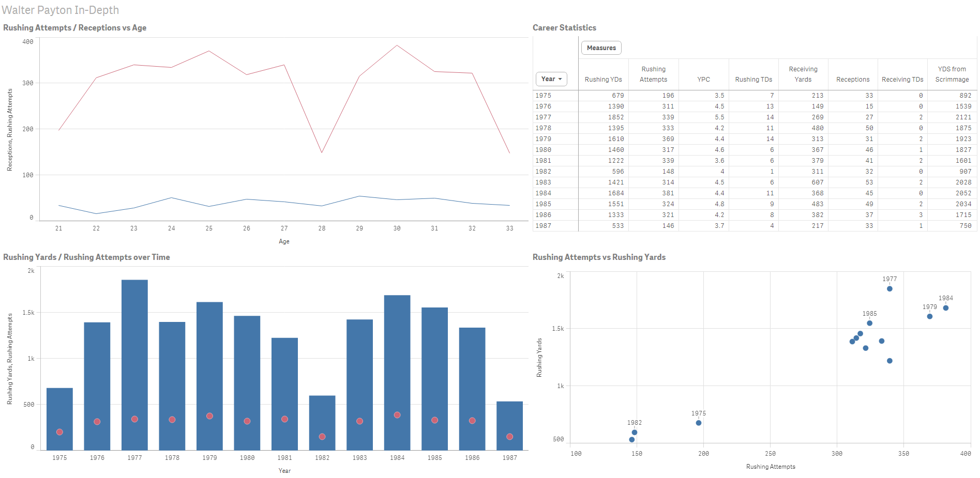This screenshot has height=478, width=980.
Task: Click the Career Statistics chart title
Action: click(x=564, y=28)
